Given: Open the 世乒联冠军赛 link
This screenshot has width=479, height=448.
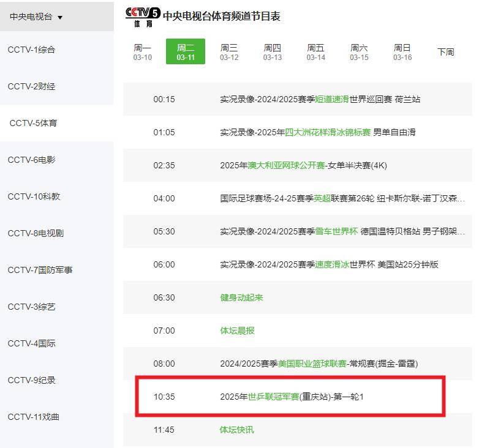Looking at the screenshot, I should [x=273, y=397].
